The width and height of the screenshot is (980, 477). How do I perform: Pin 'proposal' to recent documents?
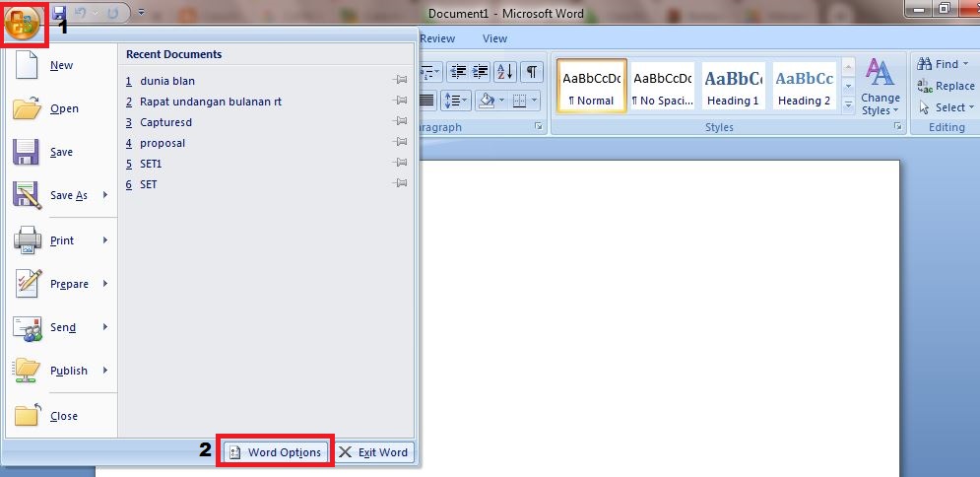click(400, 142)
